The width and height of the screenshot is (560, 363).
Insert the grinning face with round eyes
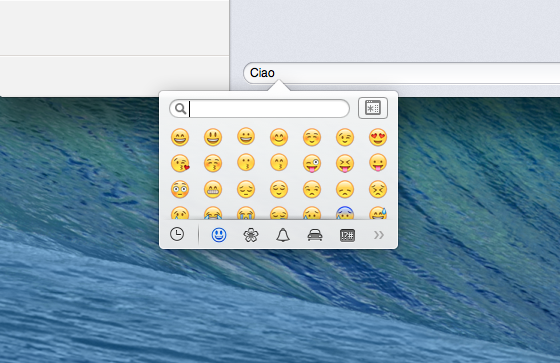click(x=246, y=136)
